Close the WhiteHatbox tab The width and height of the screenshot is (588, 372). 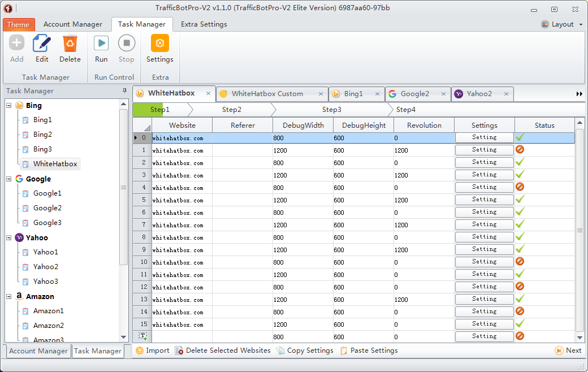[x=208, y=94]
